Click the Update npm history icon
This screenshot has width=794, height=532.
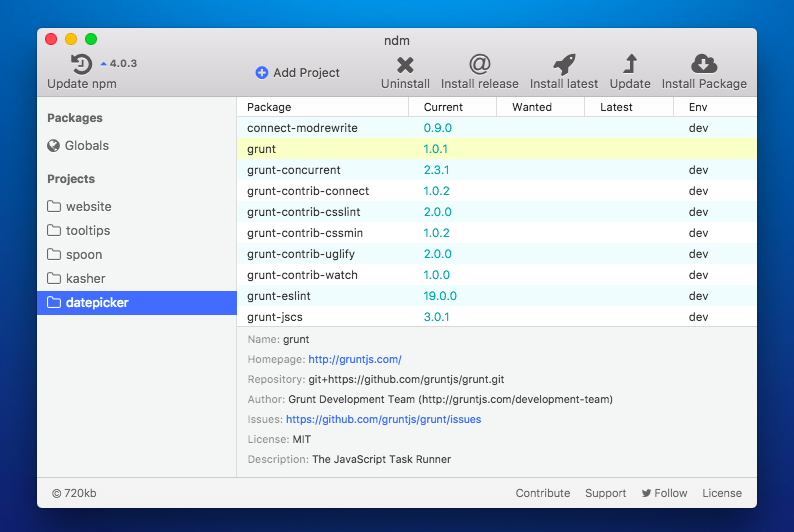click(81, 64)
